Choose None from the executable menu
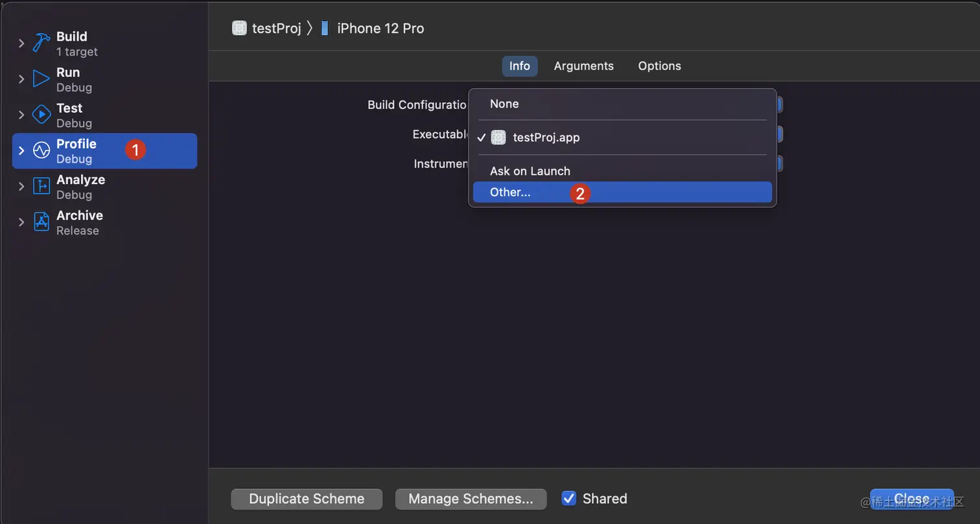Screen dimensions: 980x524 click(x=622, y=104)
